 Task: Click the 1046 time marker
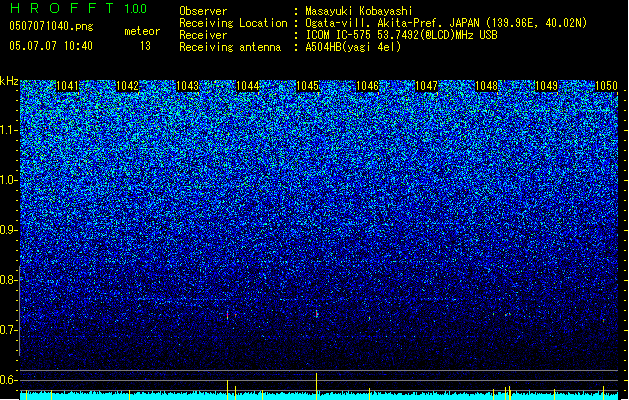tap(367, 86)
